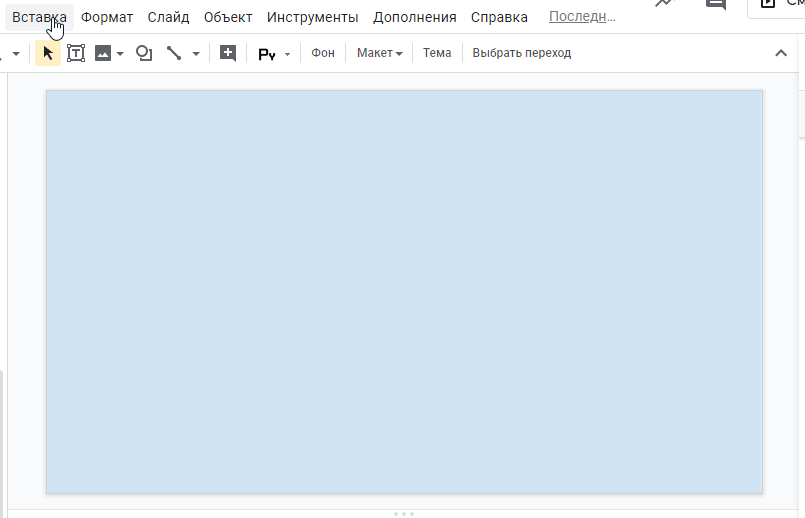Open the Инструменты menu
The height and width of the screenshot is (518, 805).
pyautogui.click(x=312, y=17)
